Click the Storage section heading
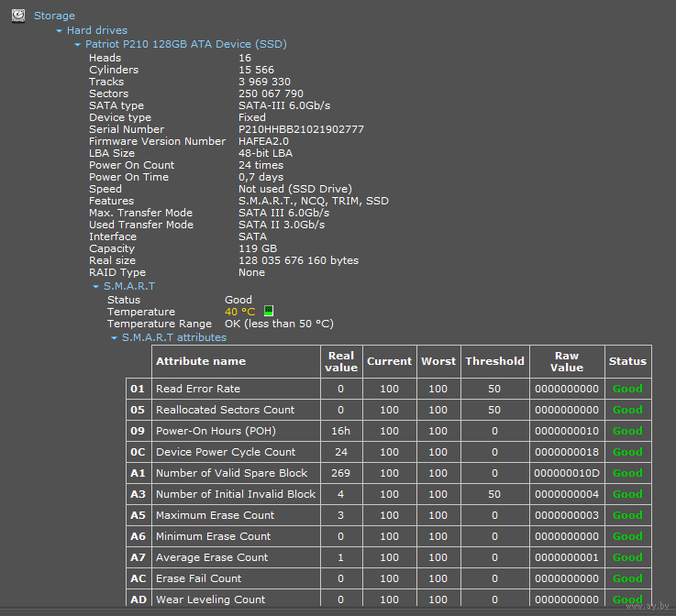 pyautogui.click(x=54, y=16)
